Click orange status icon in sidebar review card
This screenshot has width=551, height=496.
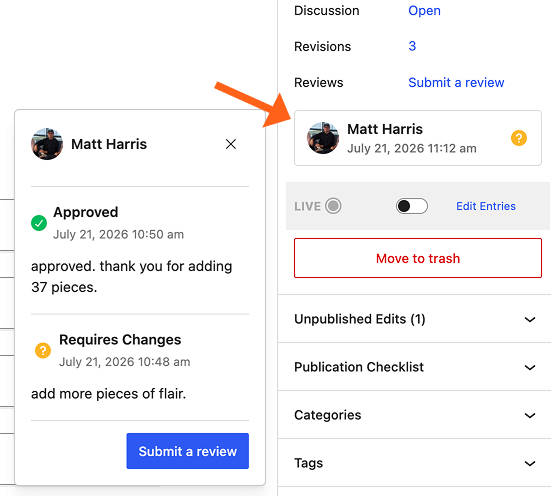[519, 138]
